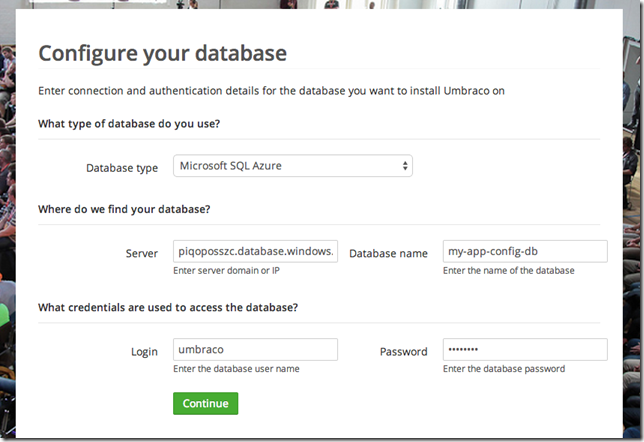Image resolution: width=644 pixels, height=442 pixels.
Task: Click 'Enter the database user name' hint
Action: (236, 369)
